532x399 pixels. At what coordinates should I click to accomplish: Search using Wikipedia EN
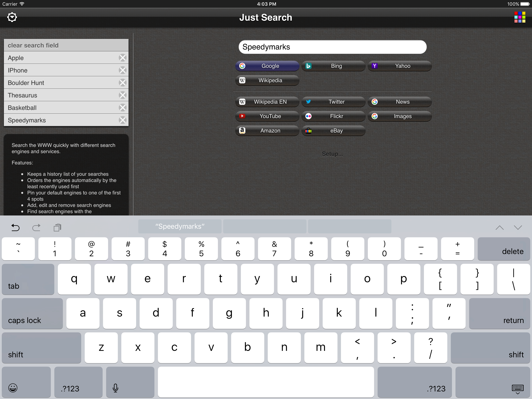coord(267,102)
